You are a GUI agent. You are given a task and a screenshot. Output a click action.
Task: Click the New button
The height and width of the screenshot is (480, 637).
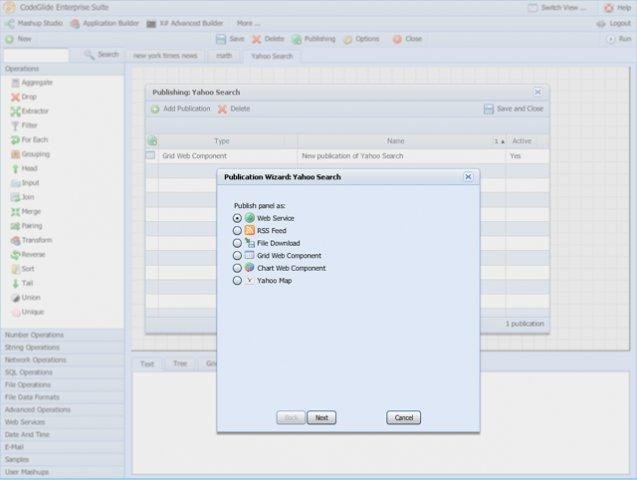[x=18, y=39]
